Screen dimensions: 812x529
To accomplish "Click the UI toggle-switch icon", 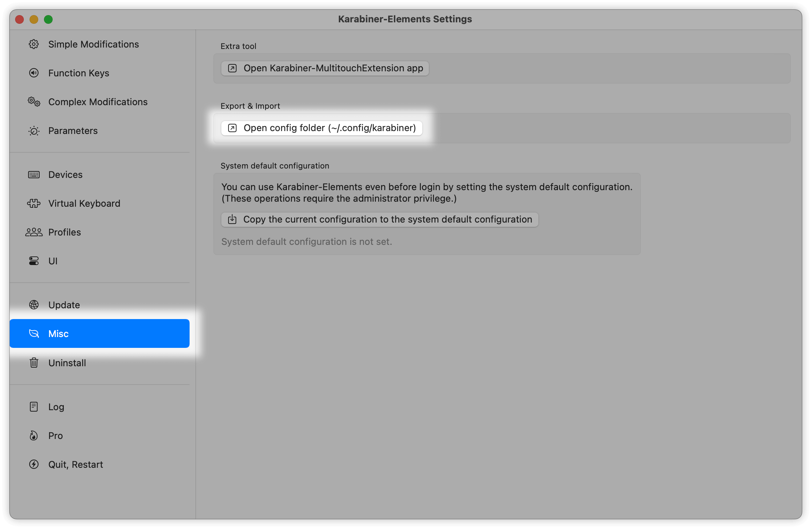I will (x=34, y=261).
